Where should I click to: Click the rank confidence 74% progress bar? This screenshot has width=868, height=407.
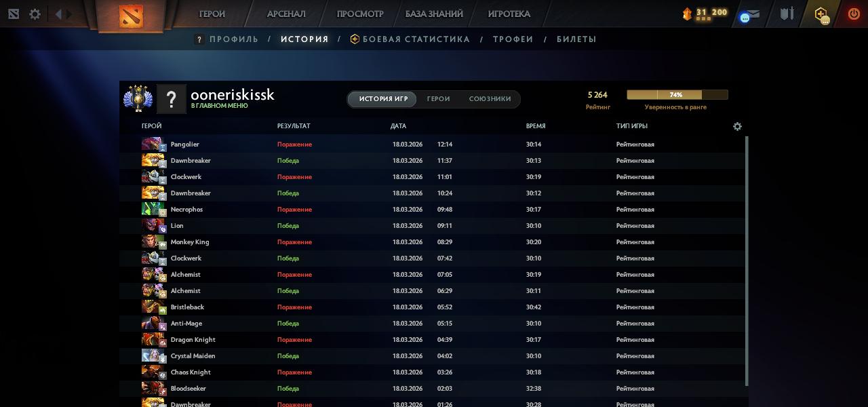[677, 95]
